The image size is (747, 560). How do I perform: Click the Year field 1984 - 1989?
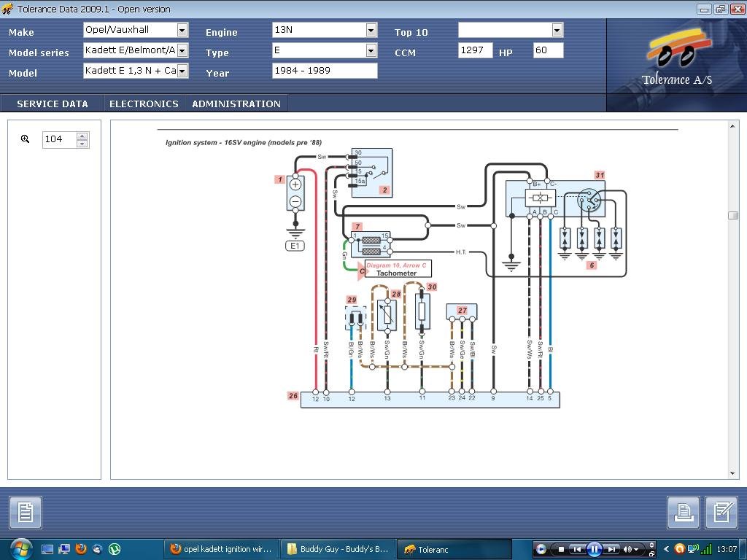coord(325,71)
